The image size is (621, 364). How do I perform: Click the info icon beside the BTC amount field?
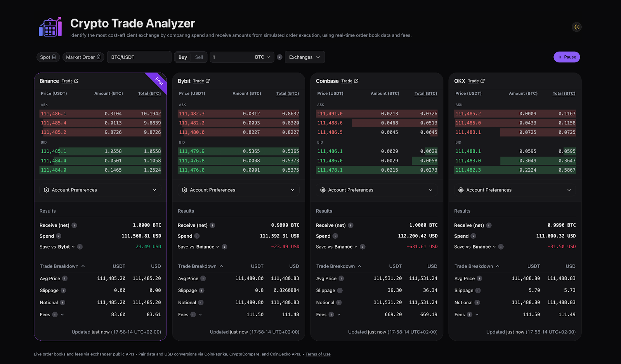pyautogui.click(x=279, y=57)
